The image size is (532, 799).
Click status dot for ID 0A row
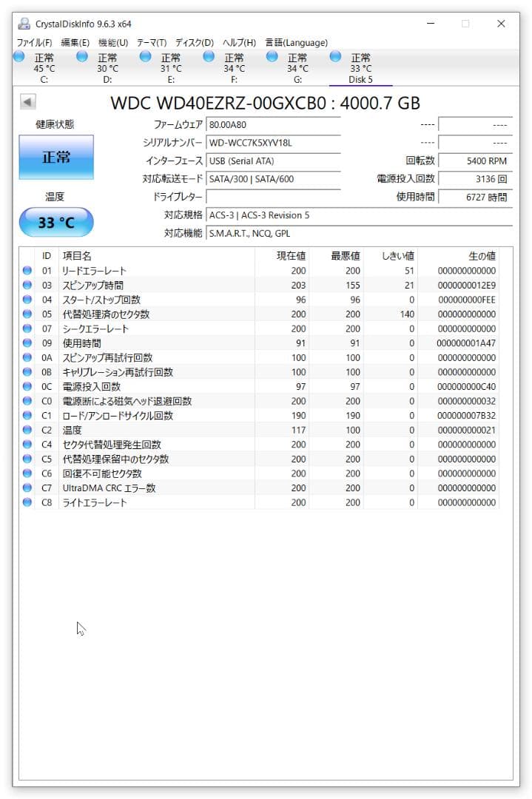click(27, 357)
